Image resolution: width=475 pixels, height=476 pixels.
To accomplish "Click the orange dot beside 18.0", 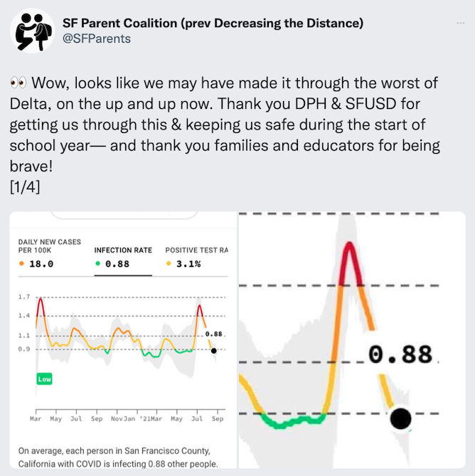I will coord(21,263).
